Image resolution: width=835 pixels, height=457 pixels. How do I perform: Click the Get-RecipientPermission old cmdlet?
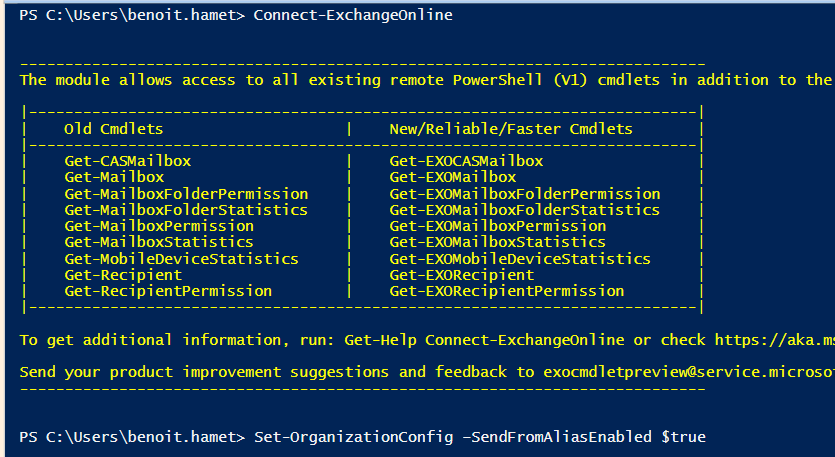tap(168, 291)
